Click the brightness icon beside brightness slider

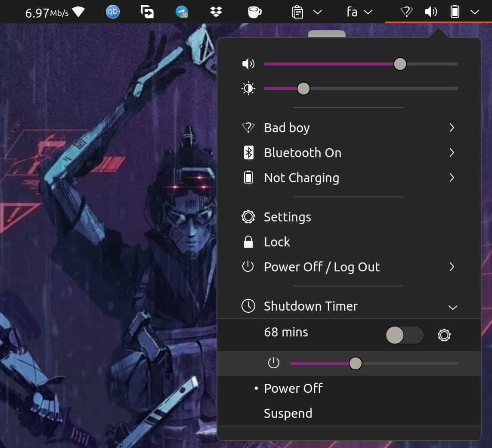pyautogui.click(x=248, y=89)
